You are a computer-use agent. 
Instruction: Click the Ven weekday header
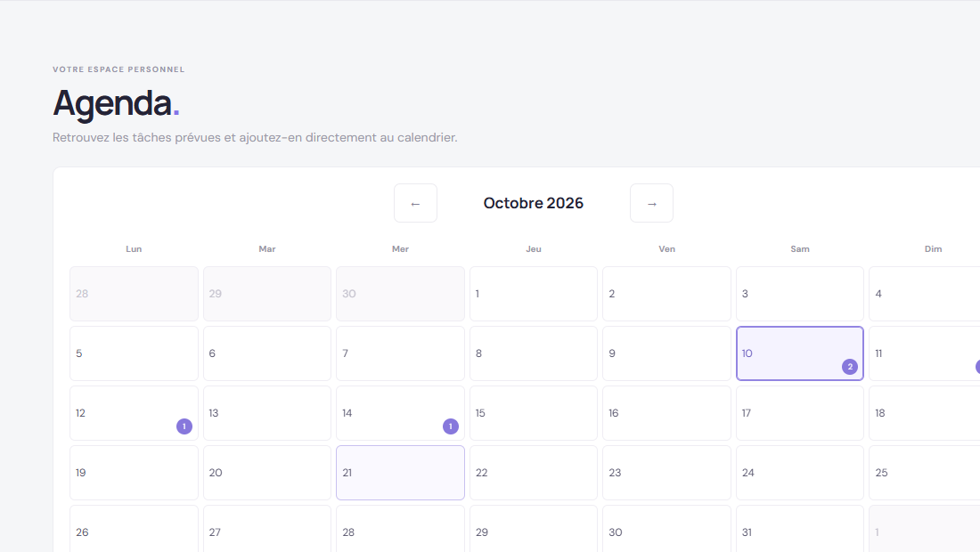click(666, 248)
